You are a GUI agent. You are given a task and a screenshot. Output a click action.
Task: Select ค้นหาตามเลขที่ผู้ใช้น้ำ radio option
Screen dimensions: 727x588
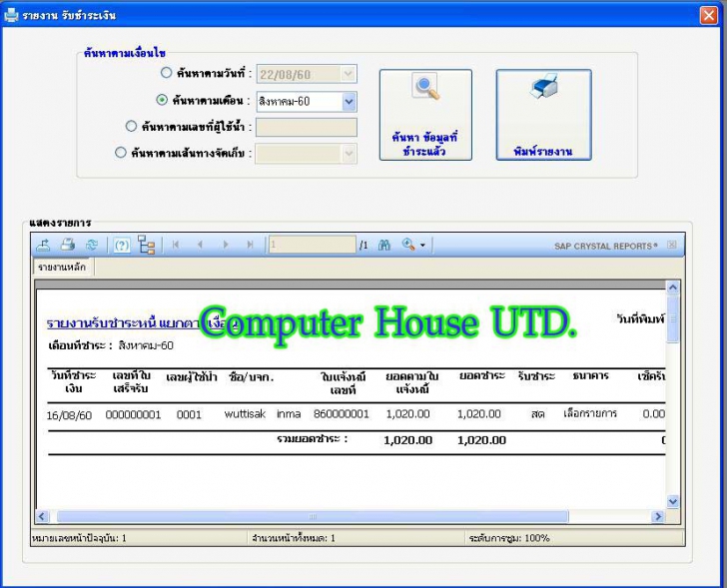131,126
